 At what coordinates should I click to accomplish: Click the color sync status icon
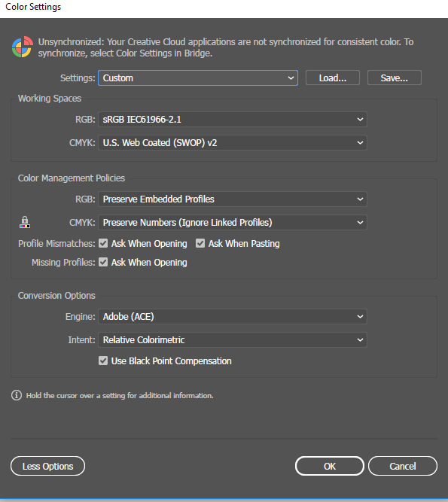pos(22,47)
